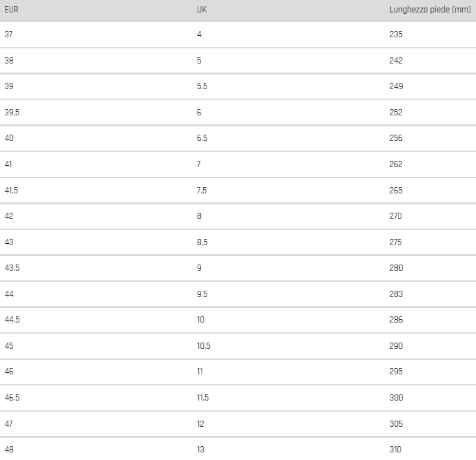This screenshot has height=460, width=476.
Task: Select EUR size 46,5 cell
Action: point(12,398)
